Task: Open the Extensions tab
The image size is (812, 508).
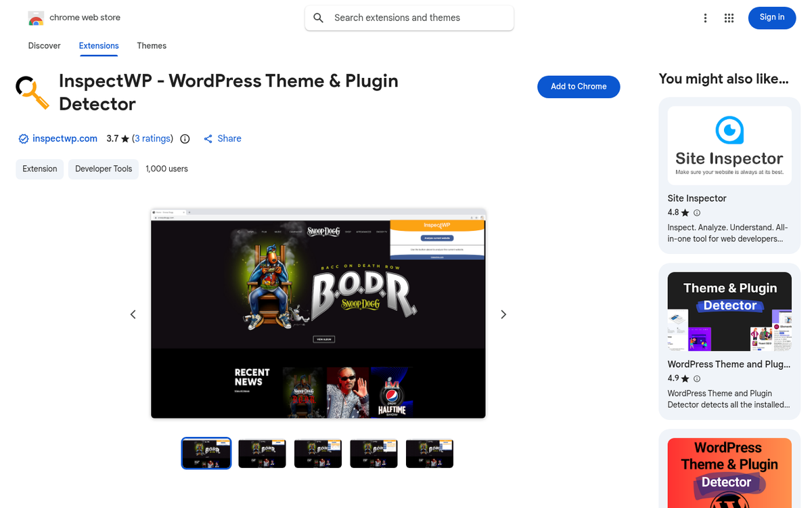Action: point(98,45)
